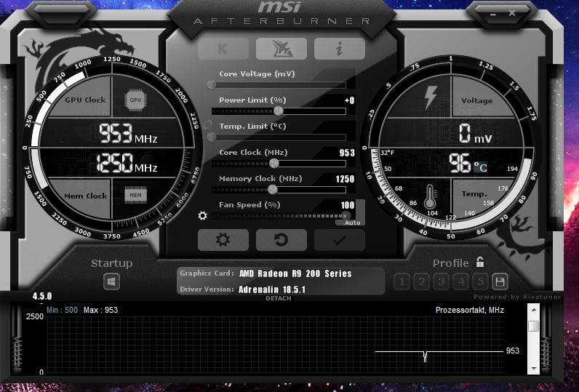Click the lightning bolt voltage icon
Image resolution: width=579 pixels, height=392 pixels.
tap(431, 97)
